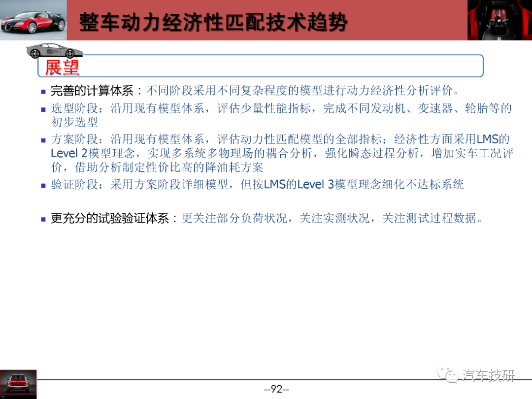Select the slide title 整车动力经济性匹配技术趋势
The width and height of the screenshot is (532, 399).
(x=213, y=23)
